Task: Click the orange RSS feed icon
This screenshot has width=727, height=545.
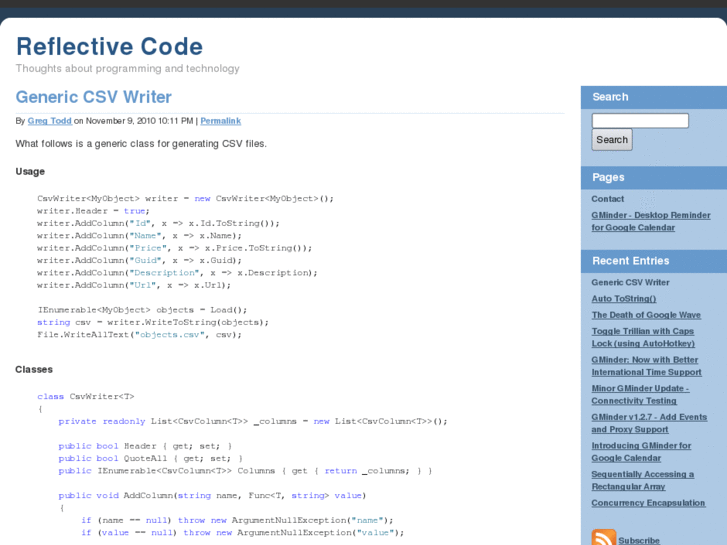Action: (x=603, y=538)
